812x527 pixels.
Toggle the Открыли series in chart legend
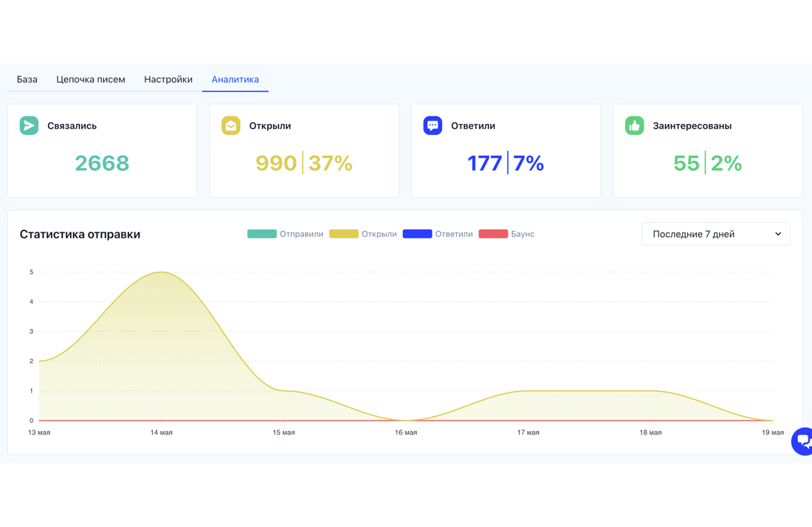click(x=363, y=234)
